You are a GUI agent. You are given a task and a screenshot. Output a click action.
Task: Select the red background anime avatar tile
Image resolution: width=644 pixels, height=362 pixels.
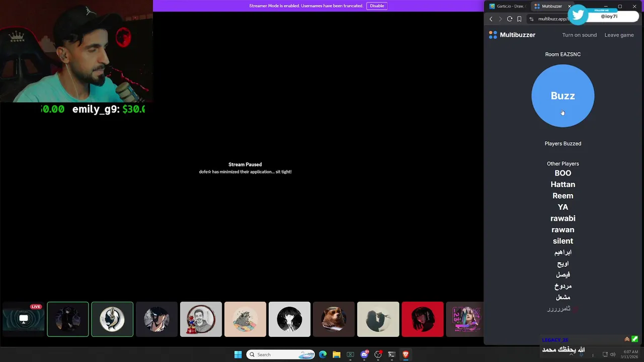[422, 319]
